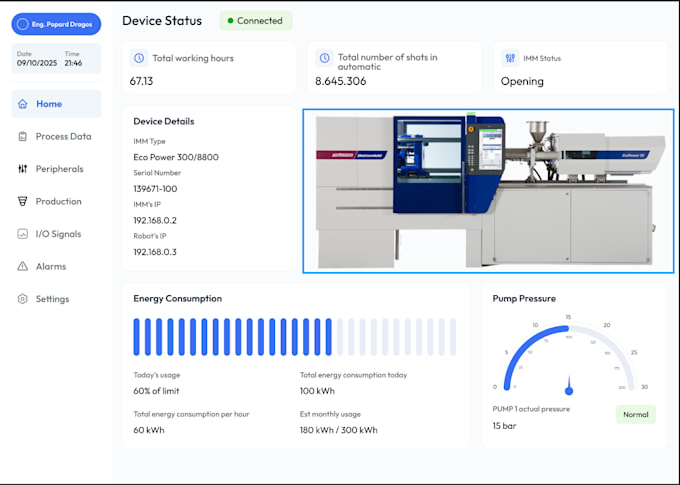Click the Energy Consumption progress bar
The image size is (680, 485).
coord(295,338)
